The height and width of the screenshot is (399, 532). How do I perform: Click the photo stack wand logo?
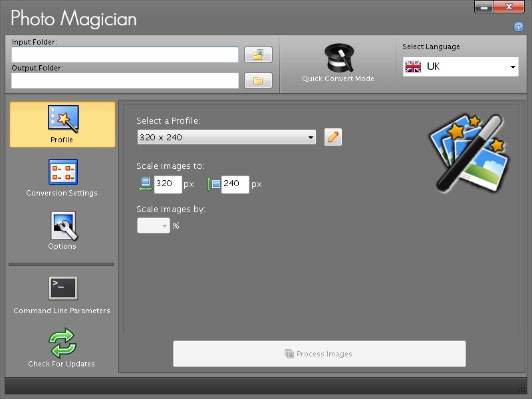(x=469, y=153)
